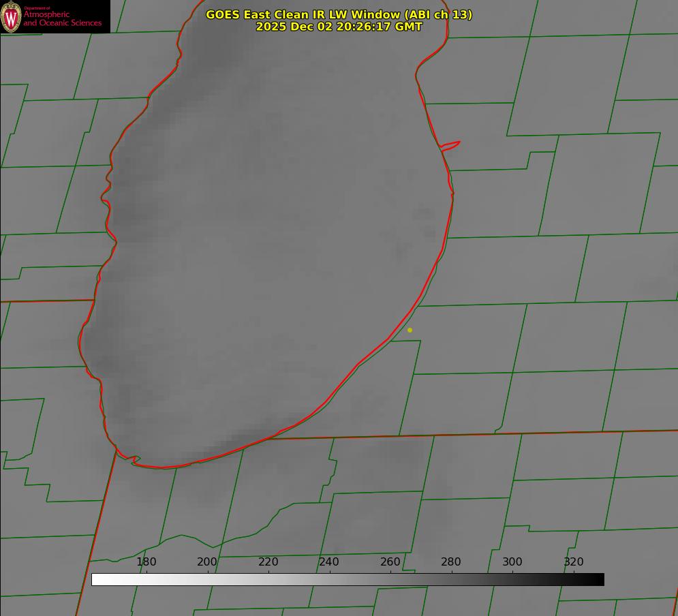The image size is (678, 616).
Task: Pick the 260 value on the colorbar
Action: pyautogui.click(x=390, y=561)
